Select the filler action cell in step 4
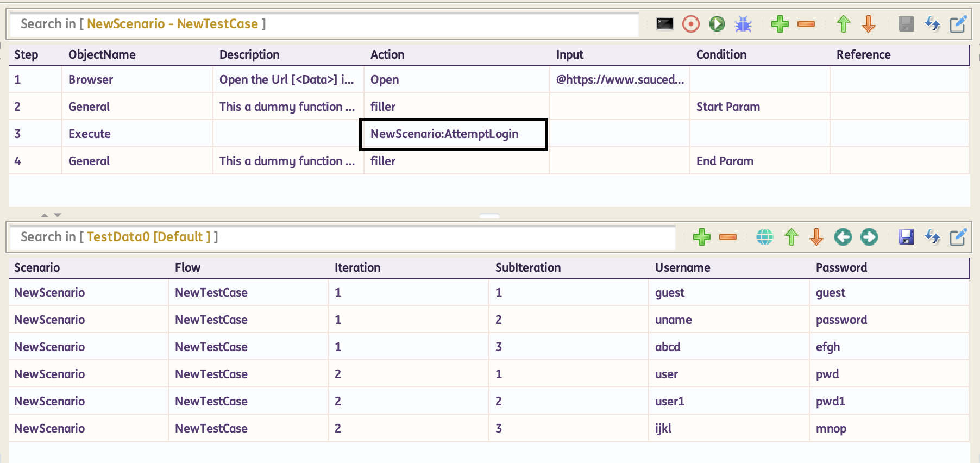This screenshot has height=463, width=980. pyautogui.click(x=457, y=161)
